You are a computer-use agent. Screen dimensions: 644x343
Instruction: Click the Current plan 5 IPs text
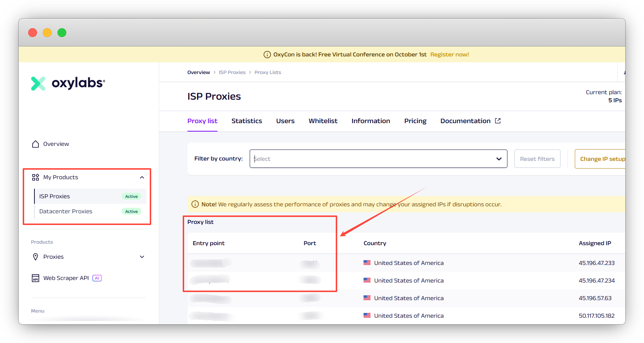604,96
